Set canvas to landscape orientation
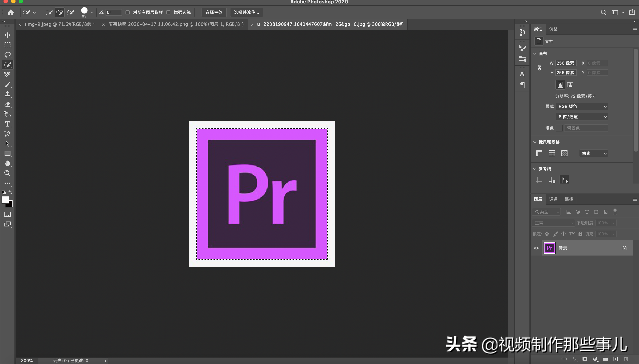The width and height of the screenshot is (639, 364). tap(570, 85)
